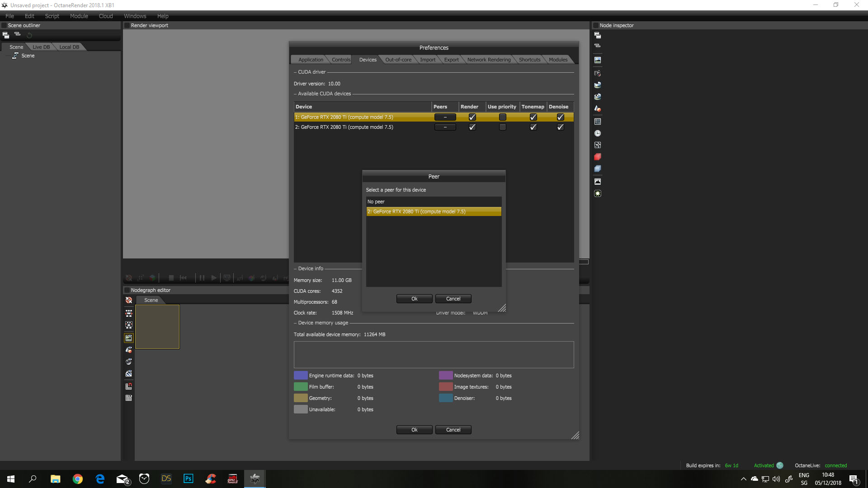The image size is (868, 488).
Task: Switch to the Network Rendering tab
Action: pyautogui.click(x=488, y=60)
